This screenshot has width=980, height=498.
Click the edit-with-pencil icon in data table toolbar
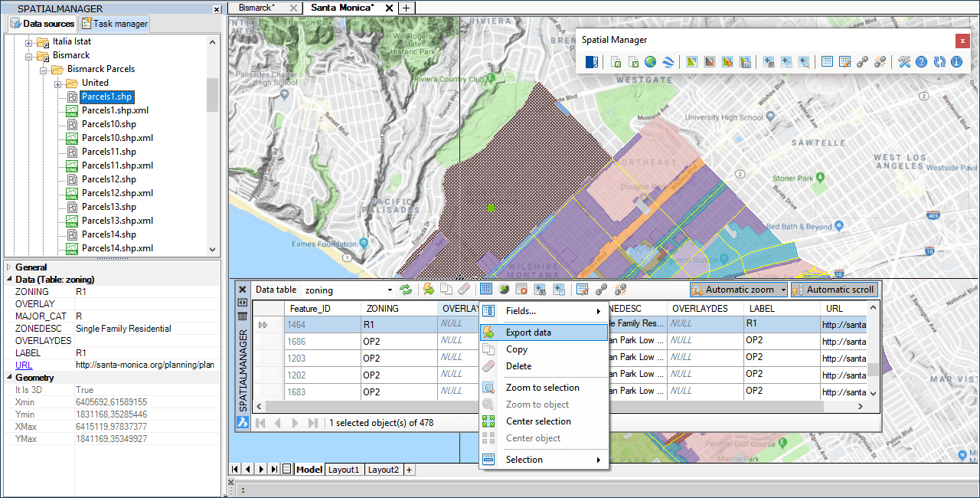click(582, 290)
